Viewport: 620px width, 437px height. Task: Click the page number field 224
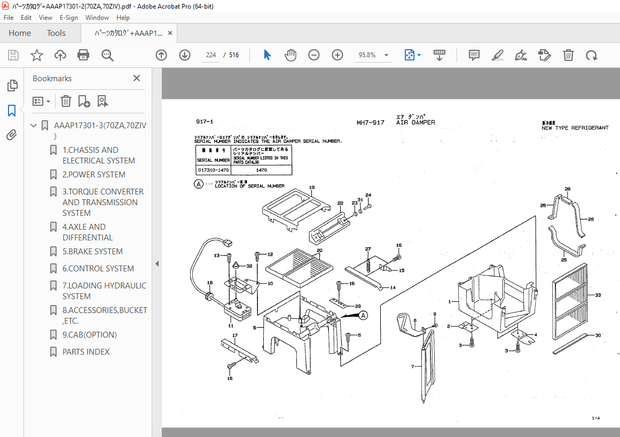211,55
